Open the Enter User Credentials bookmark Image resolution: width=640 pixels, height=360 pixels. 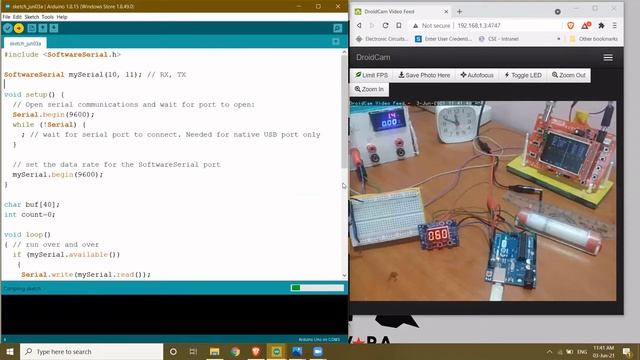(443, 39)
